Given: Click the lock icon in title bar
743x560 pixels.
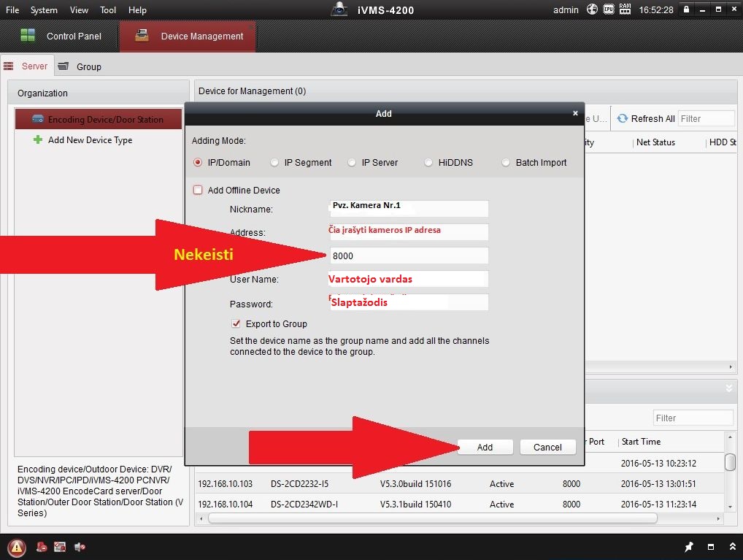Looking at the screenshot, I should (686, 9).
